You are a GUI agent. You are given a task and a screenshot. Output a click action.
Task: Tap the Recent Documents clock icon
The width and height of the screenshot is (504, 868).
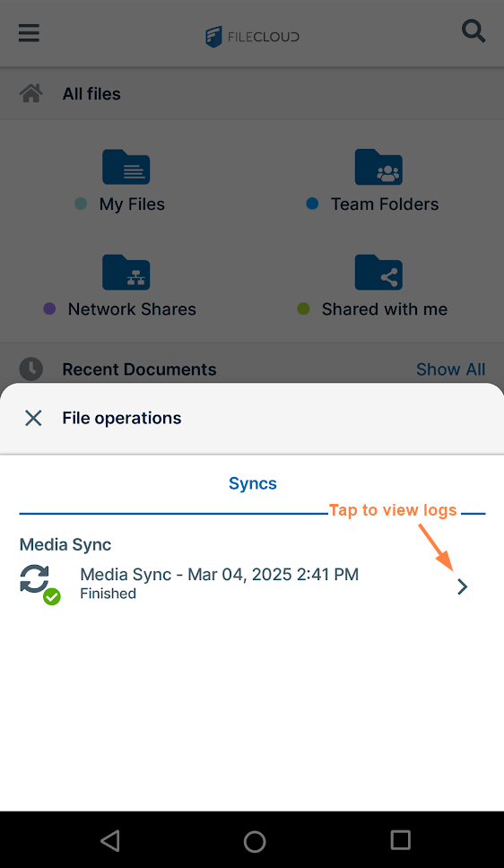(x=31, y=369)
